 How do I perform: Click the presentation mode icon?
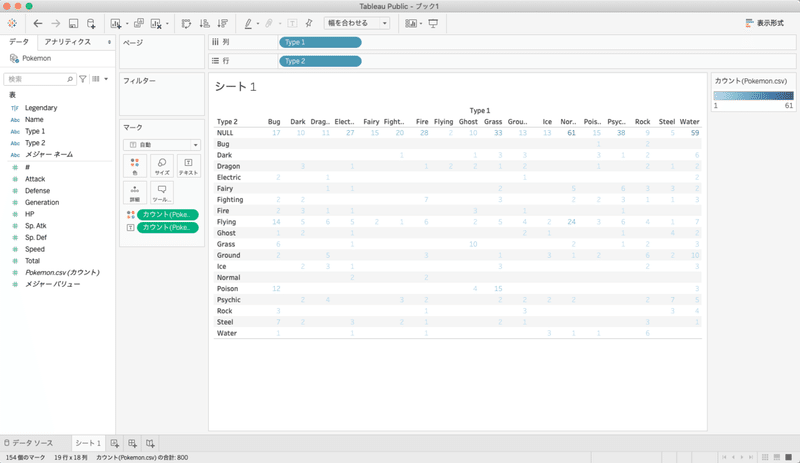[433, 23]
